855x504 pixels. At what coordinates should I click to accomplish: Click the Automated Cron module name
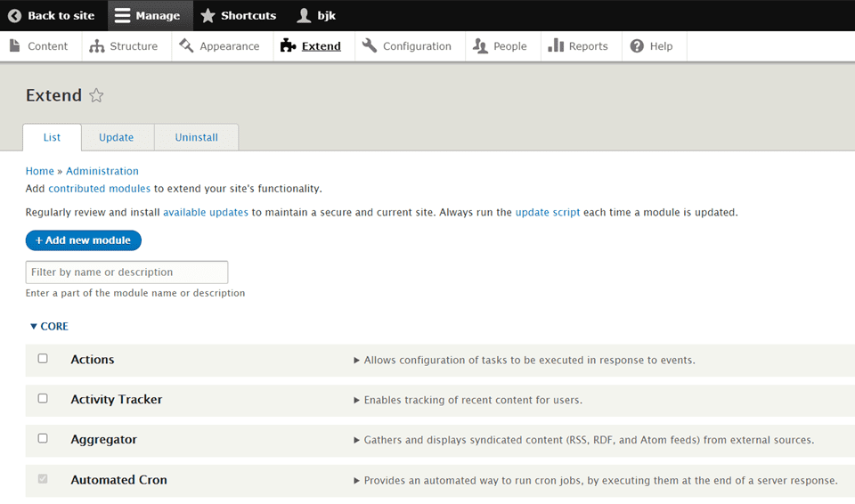pyautogui.click(x=118, y=480)
